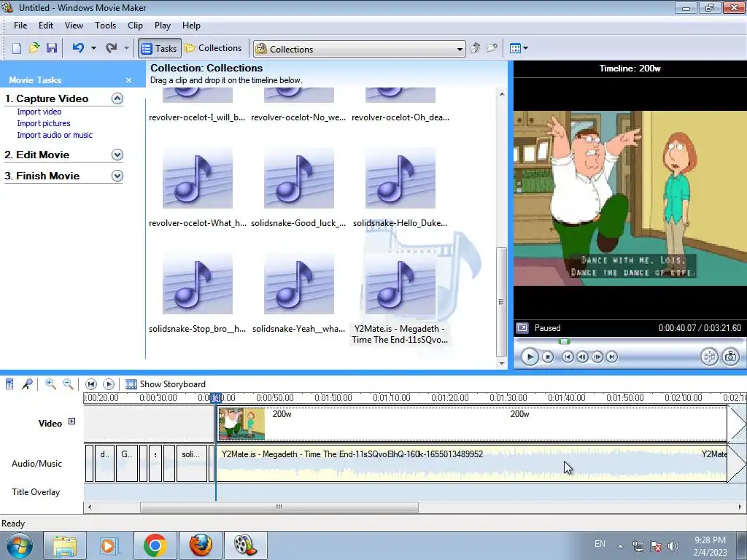Click the Save Project floppy icon
This screenshot has height=560, width=747.
[52, 48]
